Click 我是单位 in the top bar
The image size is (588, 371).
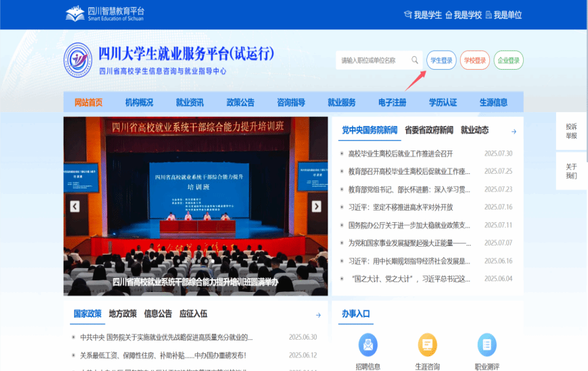(x=503, y=15)
